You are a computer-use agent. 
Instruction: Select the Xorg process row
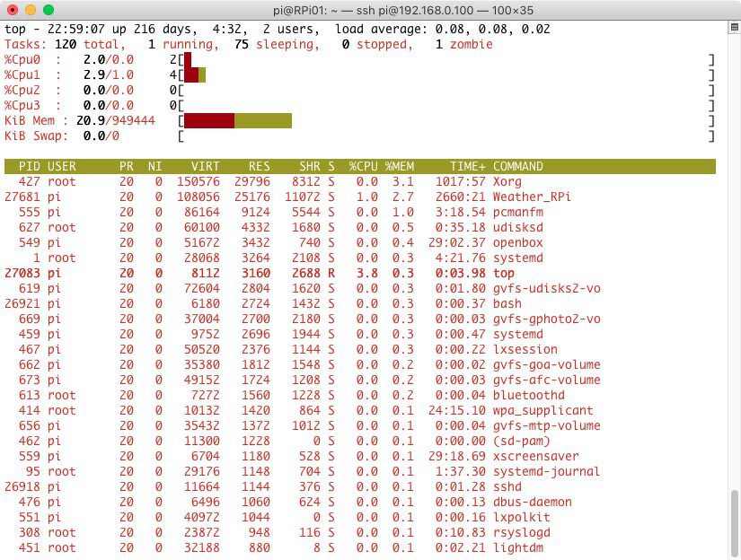coord(359,182)
